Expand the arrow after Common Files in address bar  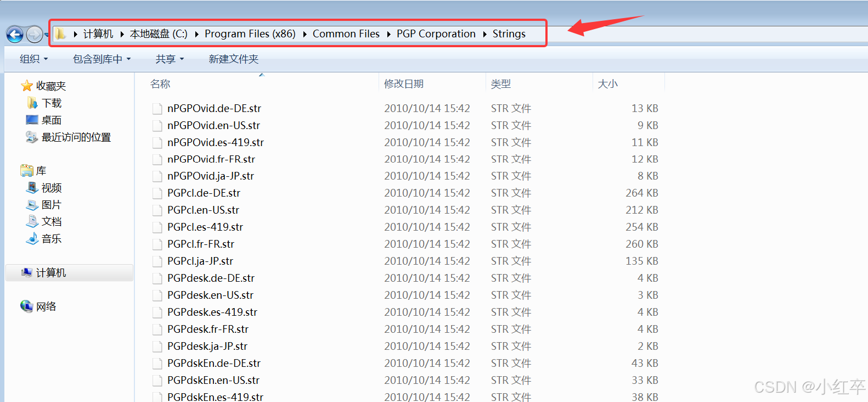[x=388, y=34]
